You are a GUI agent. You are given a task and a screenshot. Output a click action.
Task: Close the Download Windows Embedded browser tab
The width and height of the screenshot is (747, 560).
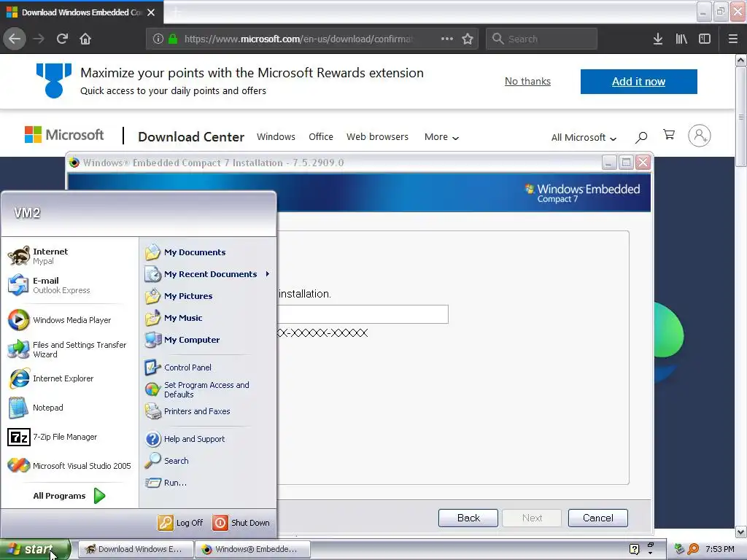click(151, 12)
